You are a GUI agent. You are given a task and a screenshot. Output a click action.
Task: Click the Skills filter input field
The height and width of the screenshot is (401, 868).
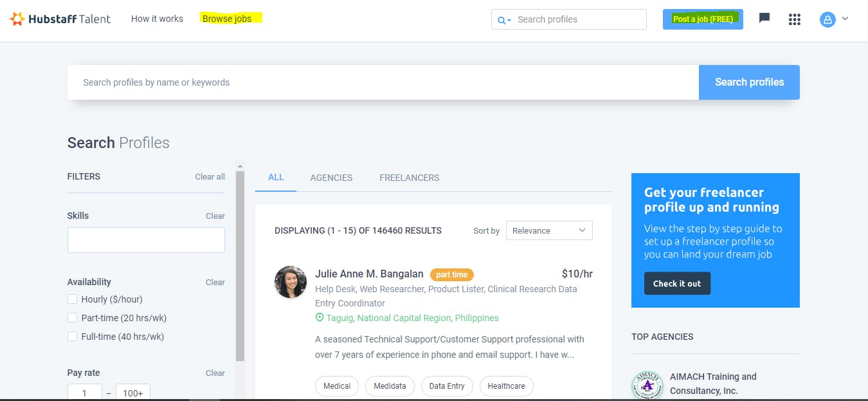[x=146, y=240]
